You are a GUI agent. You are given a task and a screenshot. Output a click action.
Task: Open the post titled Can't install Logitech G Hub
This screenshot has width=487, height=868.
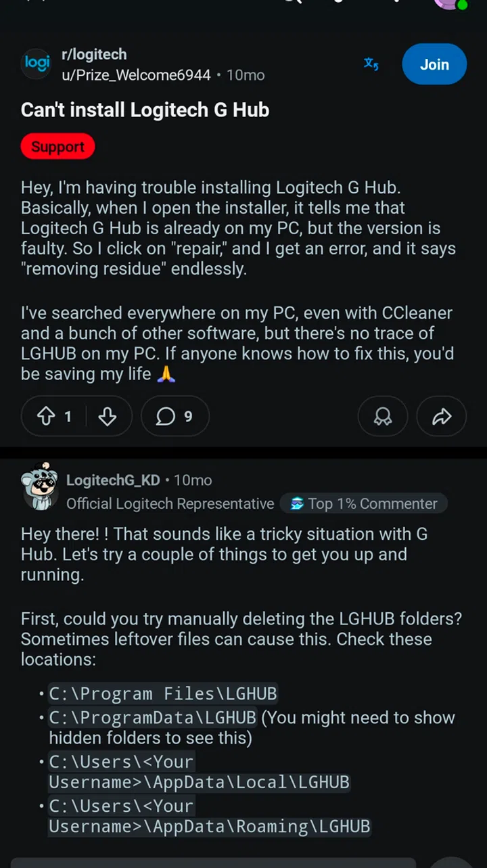pyautogui.click(x=145, y=110)
